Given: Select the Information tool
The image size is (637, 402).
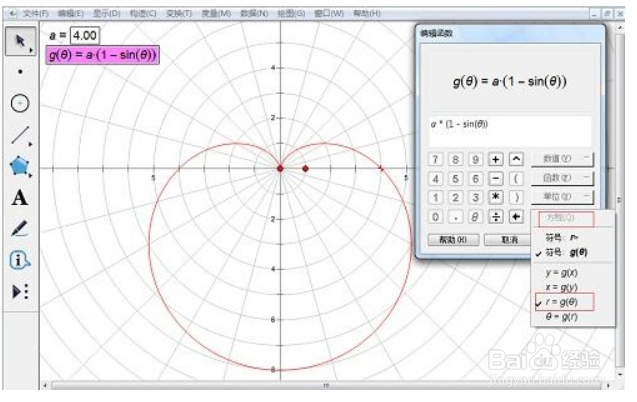Looking at the screenshot, I should (19, 260).
